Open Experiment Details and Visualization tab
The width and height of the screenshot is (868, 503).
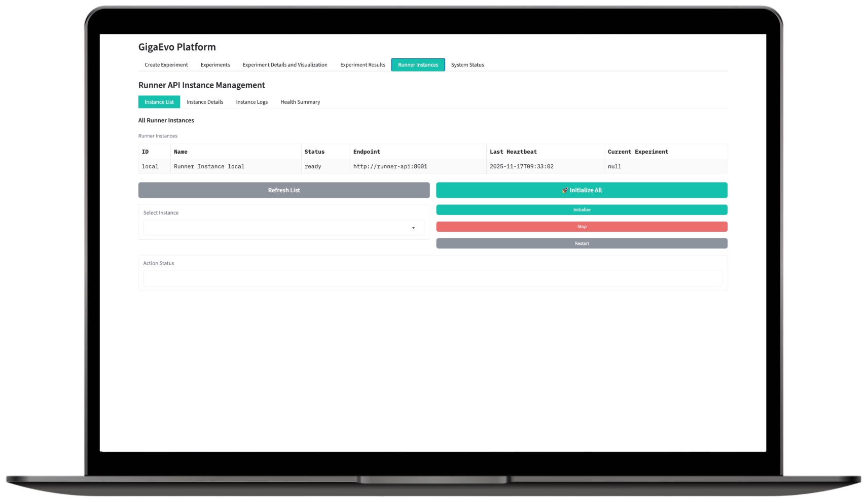[284, 65]
